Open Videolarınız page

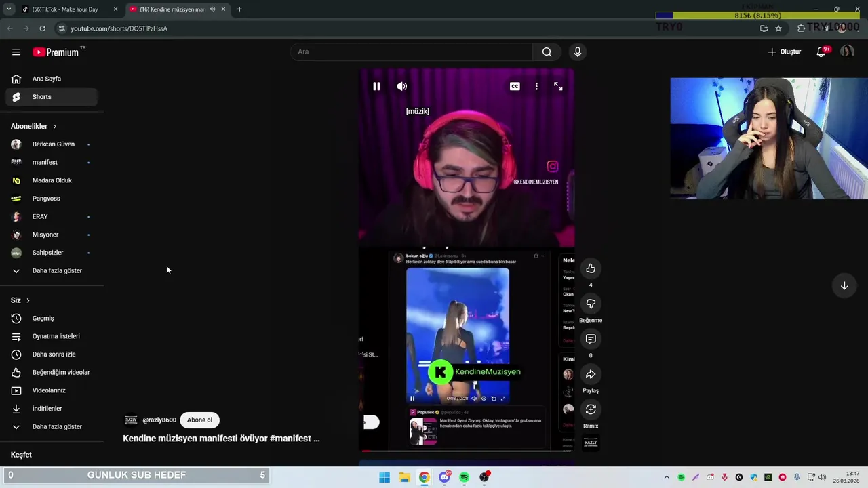coord(52,390)
